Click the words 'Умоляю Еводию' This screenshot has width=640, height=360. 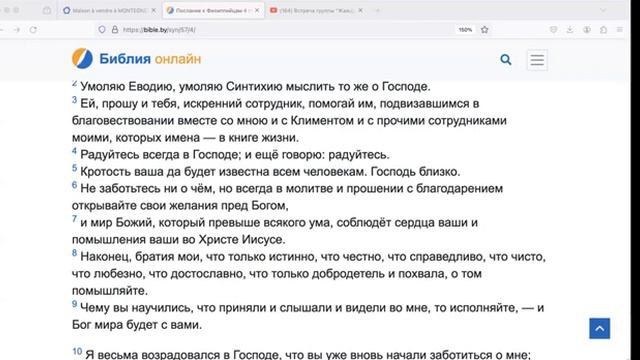pos(127,87)
